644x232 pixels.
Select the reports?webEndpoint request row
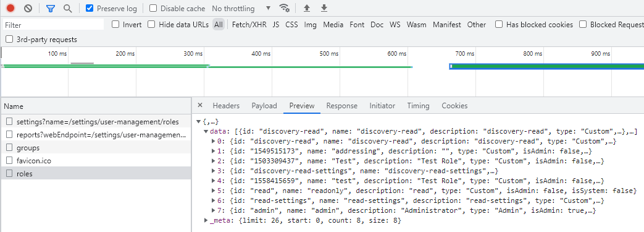[x=96, y=134]
